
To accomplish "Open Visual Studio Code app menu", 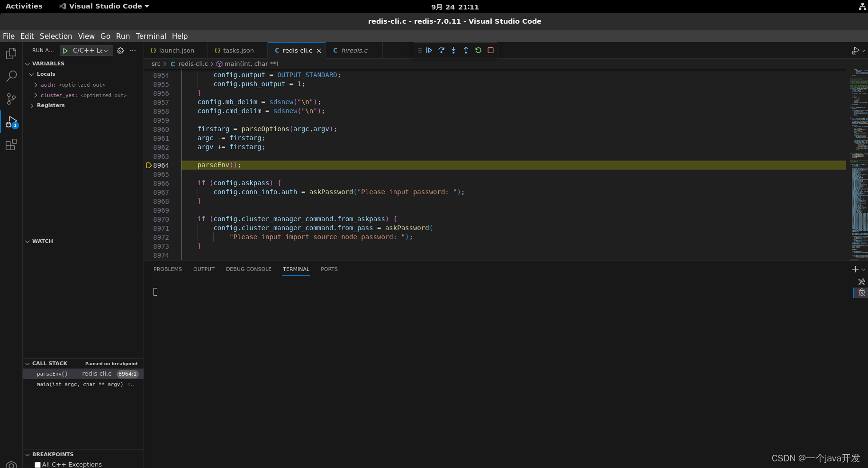I will click(104, 6).
